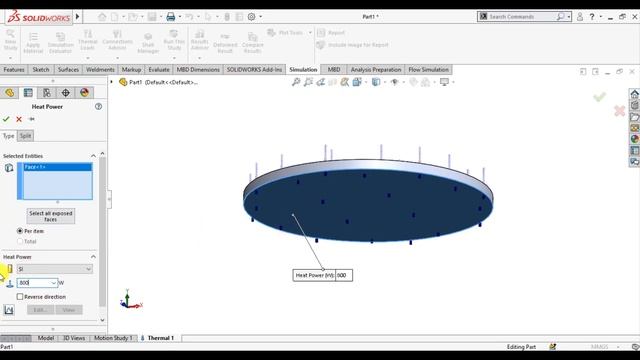This screenshot has width=640, height=360.
Task: Click Zoom to Area in view toolbar
Action: click(x=309, y=82)
